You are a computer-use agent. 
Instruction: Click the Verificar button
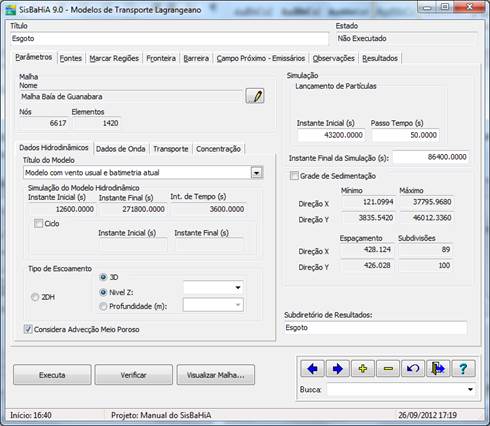pos(134,375)
